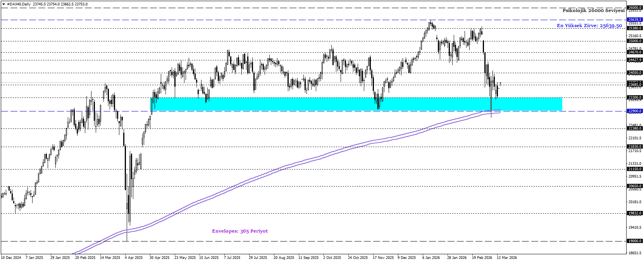644x262 pixels.
Task: Select the Envelopes: 365 Periyot purple label
Action: point(239,231)
